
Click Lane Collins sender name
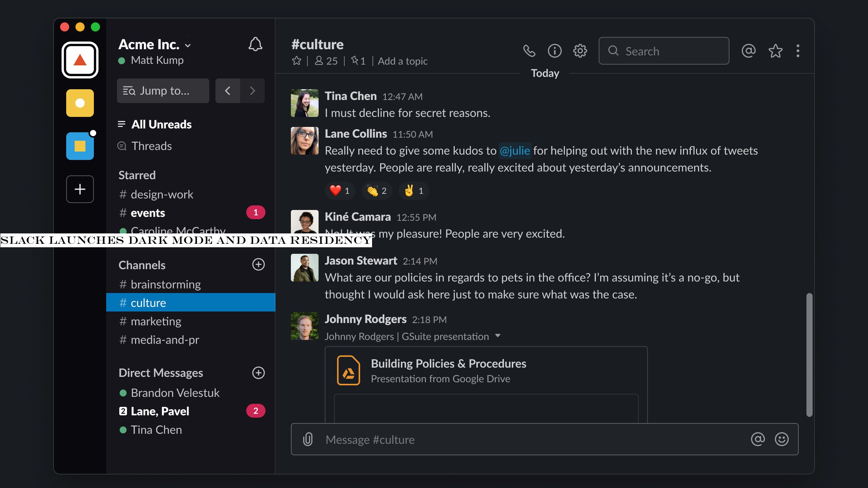tap(356, 133)
